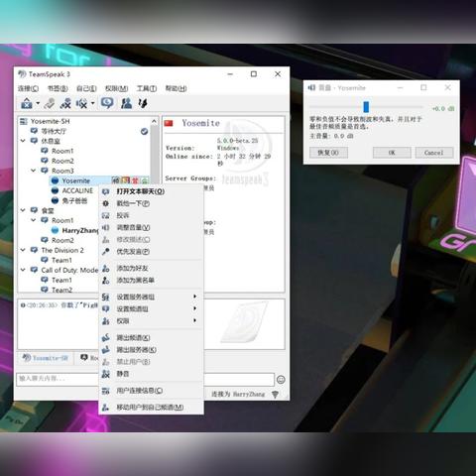Collapse the 休息室 channel group
The height and width of the screenshot is (476, 476).
(23, 141)
